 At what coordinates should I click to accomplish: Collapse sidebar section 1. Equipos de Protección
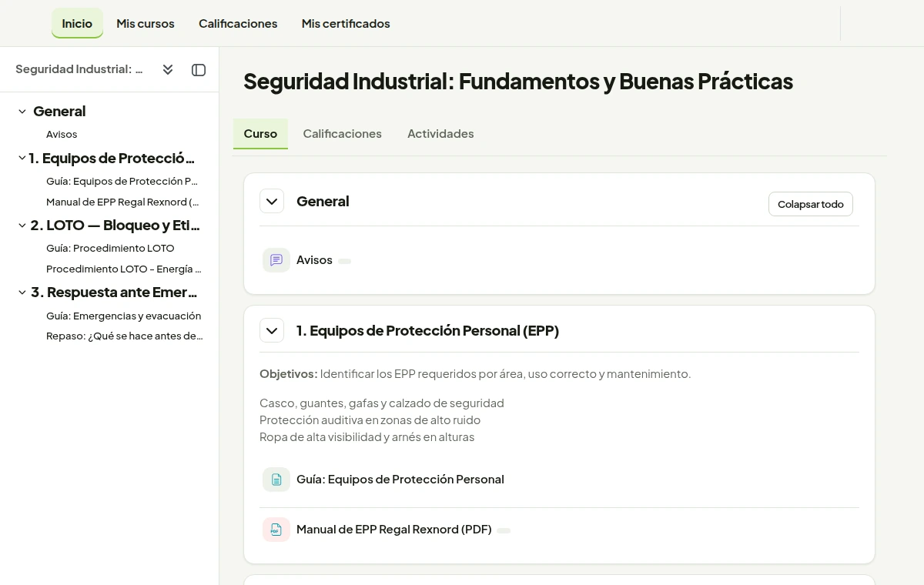(22, 159)
